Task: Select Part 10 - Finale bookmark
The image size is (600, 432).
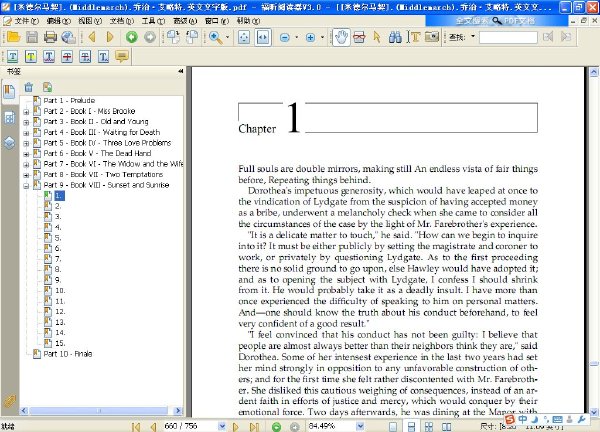Action: click(68, 354)
